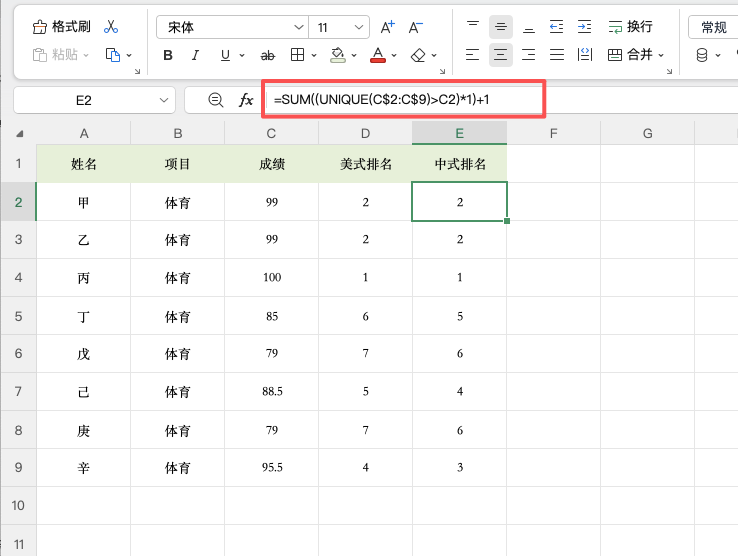738x556 pixels.
Task: Click the fx Insert Function icon
Action: (246, 100)
